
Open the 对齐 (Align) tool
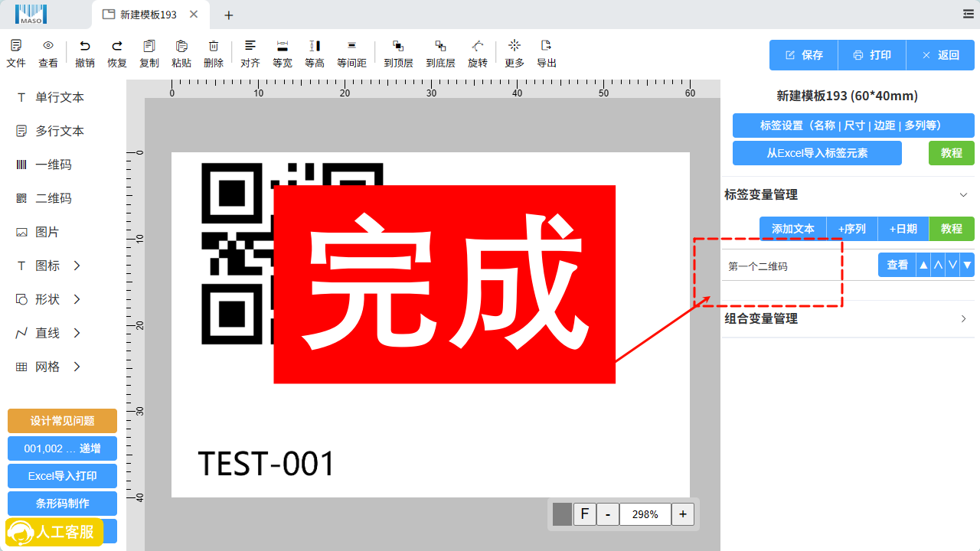(x=250, y=54)
